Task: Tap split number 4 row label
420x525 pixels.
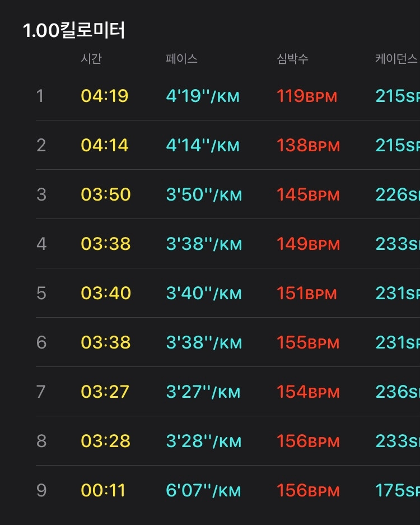Action: 41,244
